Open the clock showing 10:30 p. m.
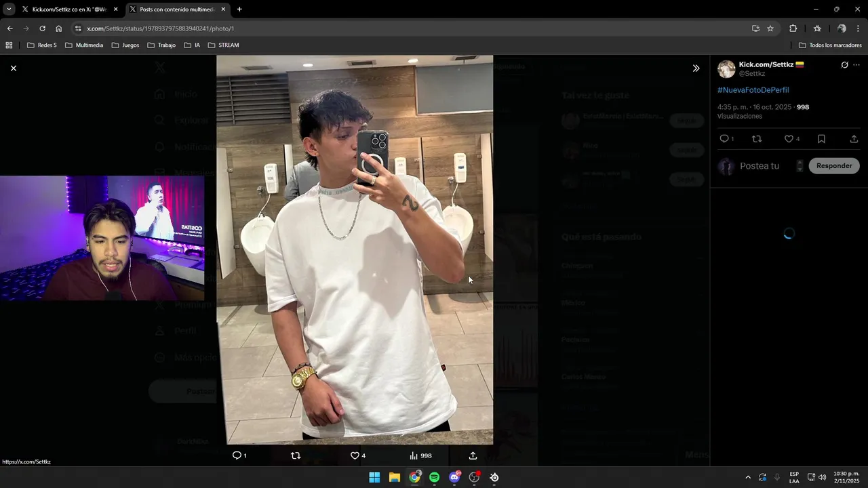The width and height of the screenshot is (868, 488). 846,477
